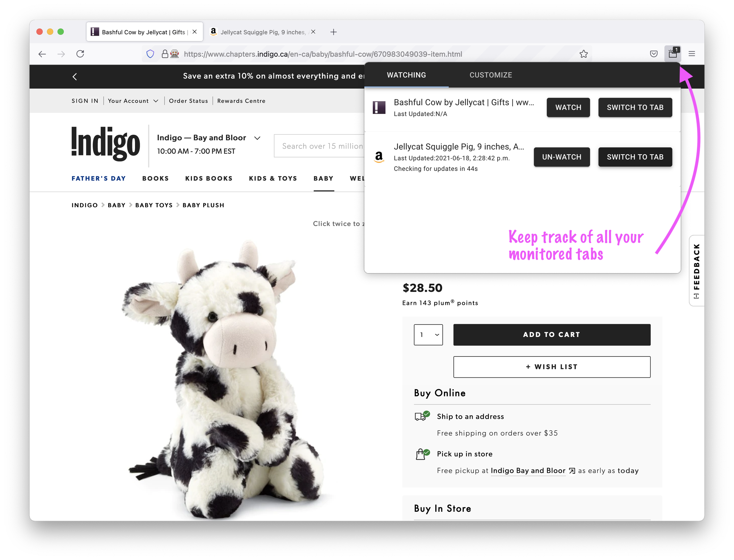Click the Amazon favicon in Squiggle Pig row
The image size is (734, 560).
pyautogui.click(x=379, y=157)
